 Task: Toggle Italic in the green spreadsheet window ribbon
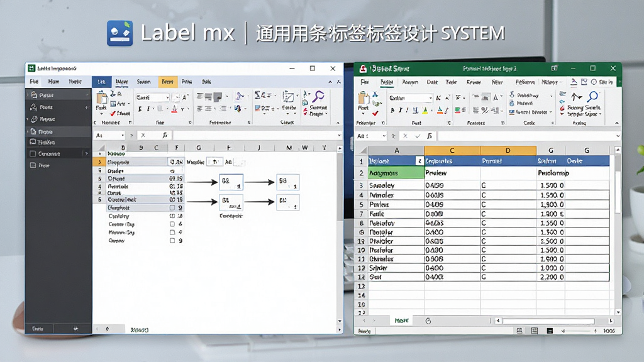click(400, 110)
